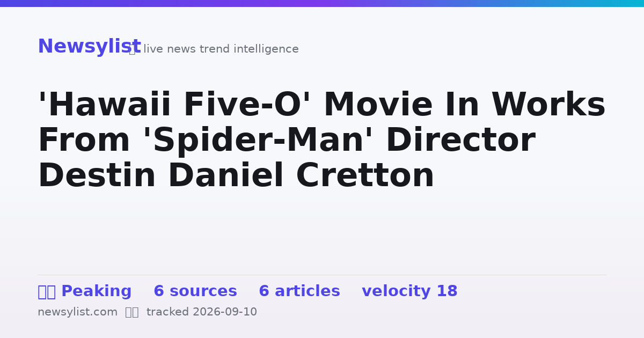The height and width of the screenshot is (338, 644).
Task: Click Destin Daniel Cretton's name in the headline
Action: coord(236,176)
